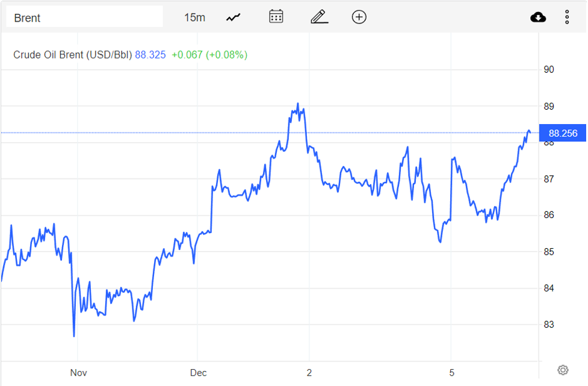This screenshot has height=386, width=588.
Task: Click the 90 label on price axis
Action: click(x=549, y=69)
